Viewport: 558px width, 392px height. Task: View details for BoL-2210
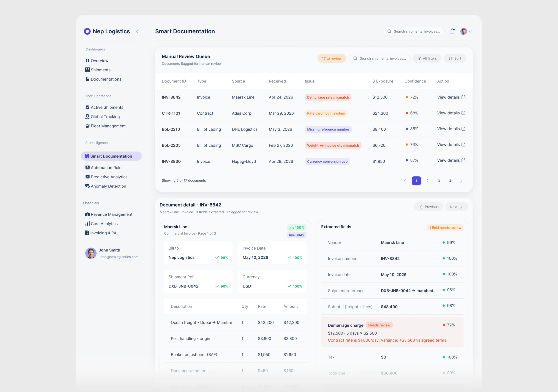pos(451,129)
